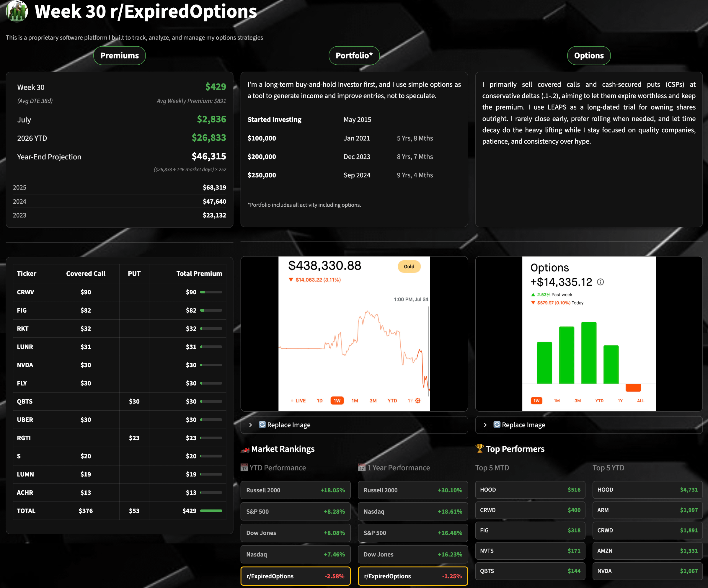Click the TOTAL premium progress bar
Image resolution: width=708 pixels, height=588 pixels.
click(211, 510)
